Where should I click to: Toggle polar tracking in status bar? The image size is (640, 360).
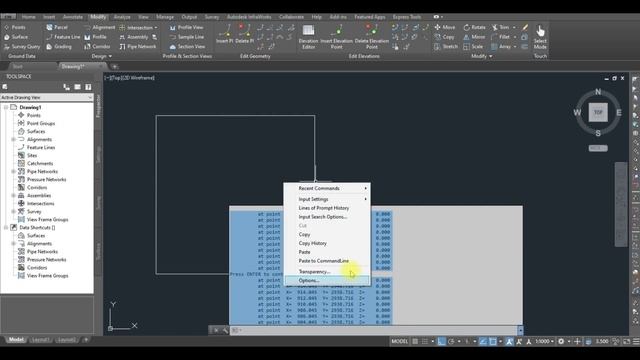tap(451, 342)
